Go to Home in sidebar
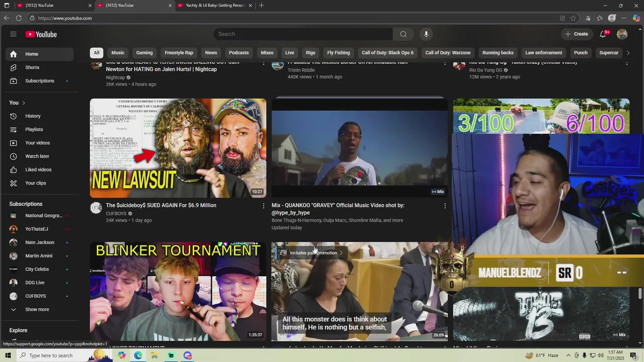The height and width of the screenshot is (362, 644). pos(39,54)
